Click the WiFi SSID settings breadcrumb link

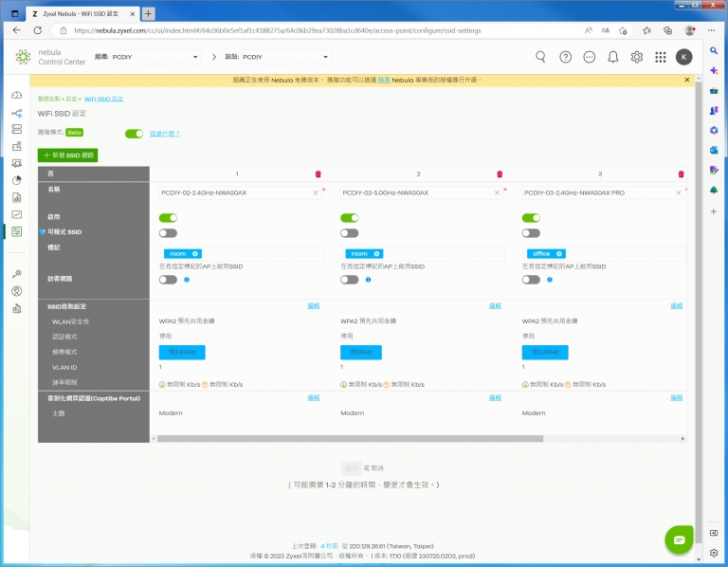(103, 99)
